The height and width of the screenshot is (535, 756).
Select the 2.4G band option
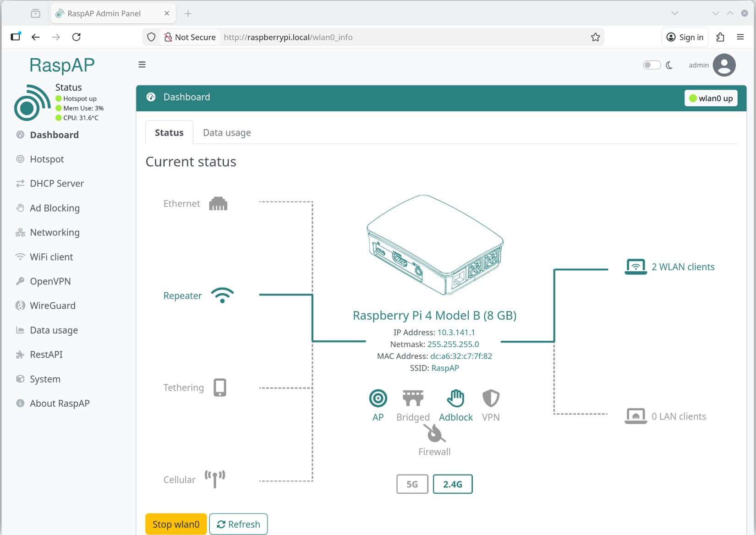pos(453,484)
